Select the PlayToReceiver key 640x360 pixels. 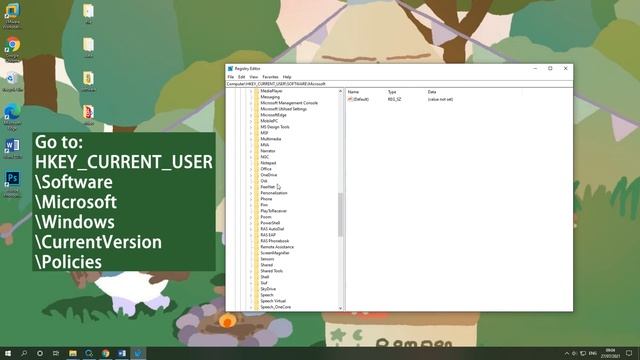(273, 211)
